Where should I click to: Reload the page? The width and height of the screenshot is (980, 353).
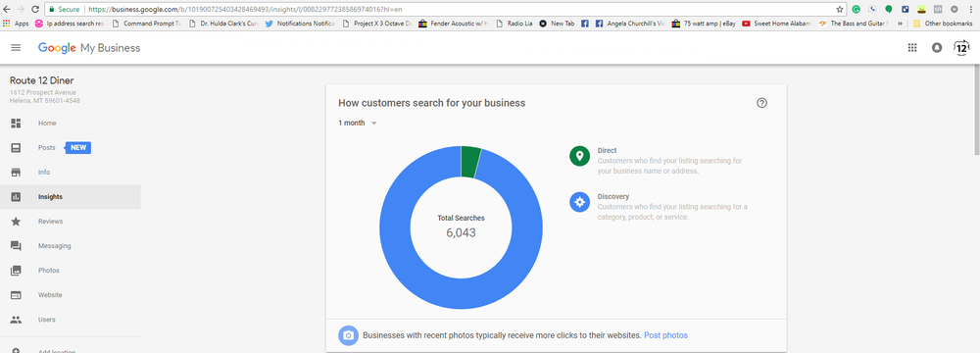tap(35, 10)
